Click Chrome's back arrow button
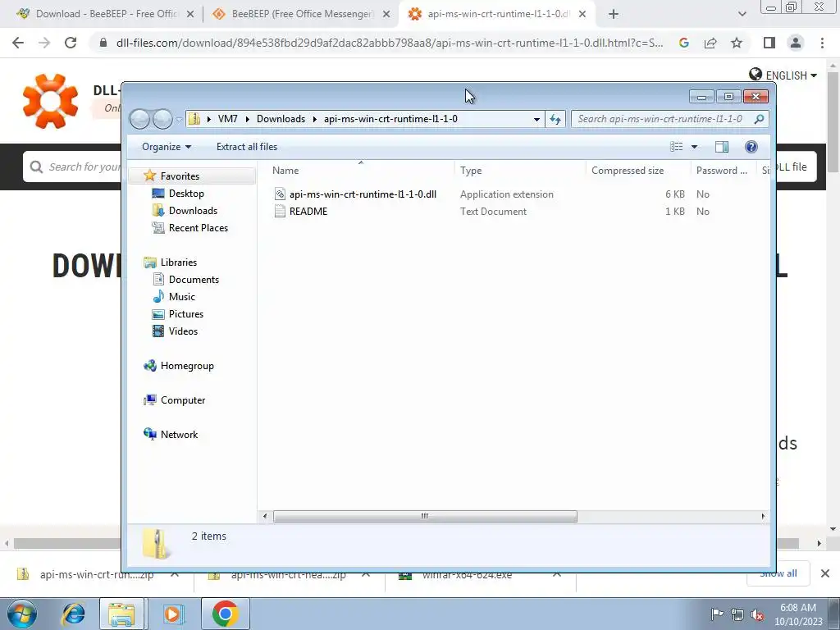The width and height of the screenshot is (840, 630). (18, 43)
